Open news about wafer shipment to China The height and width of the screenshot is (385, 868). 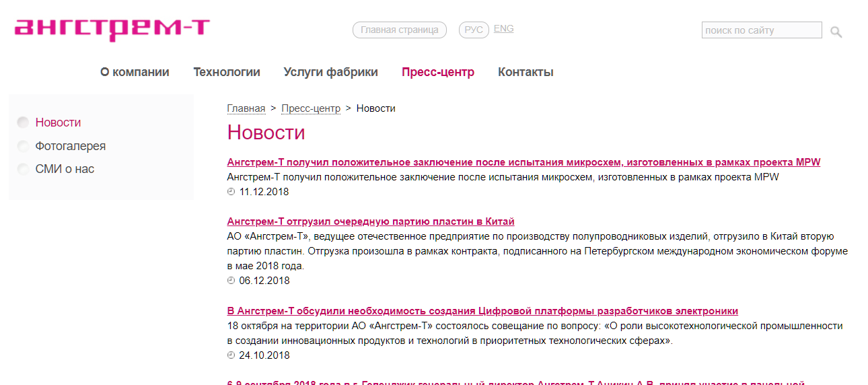(371, 221)
